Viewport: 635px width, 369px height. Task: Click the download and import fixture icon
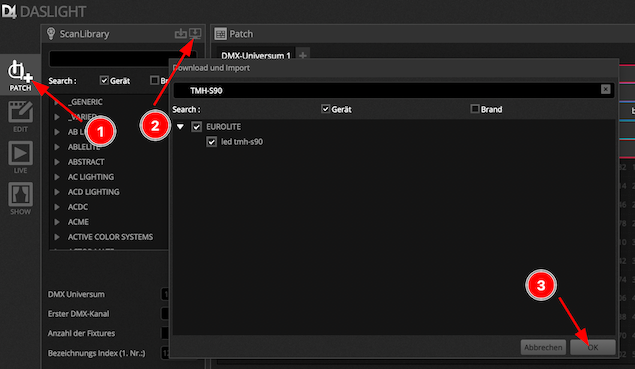[x=195, y=33]
